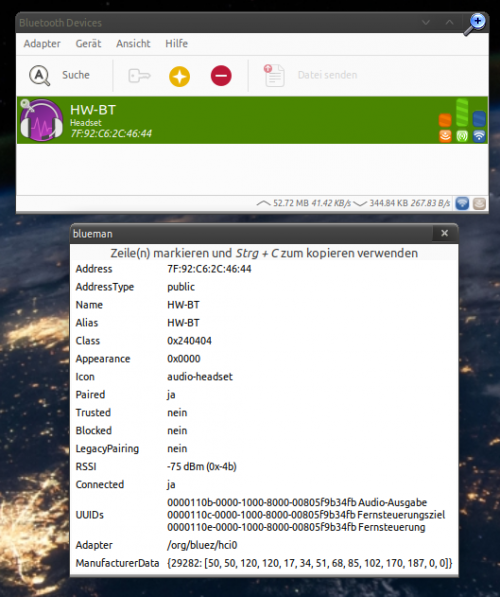Click the yellow trust star icon
500x597 pixels.
[179, 76]
